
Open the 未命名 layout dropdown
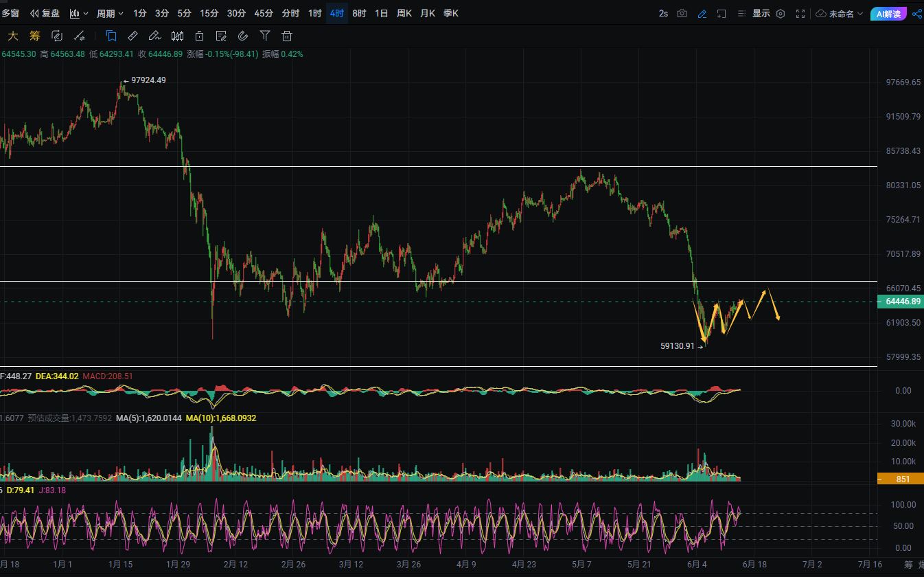(846, 13)
